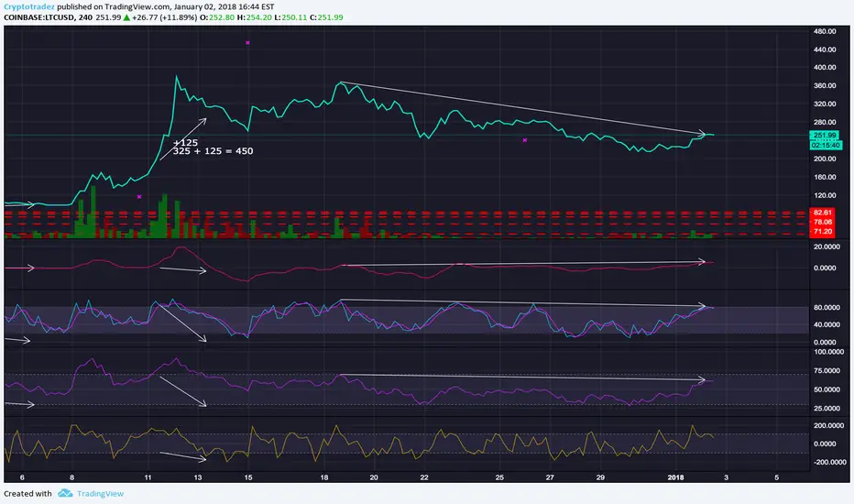Select the red 82.61 price level tag
This screenshot has height=504, width=854.
823,213
